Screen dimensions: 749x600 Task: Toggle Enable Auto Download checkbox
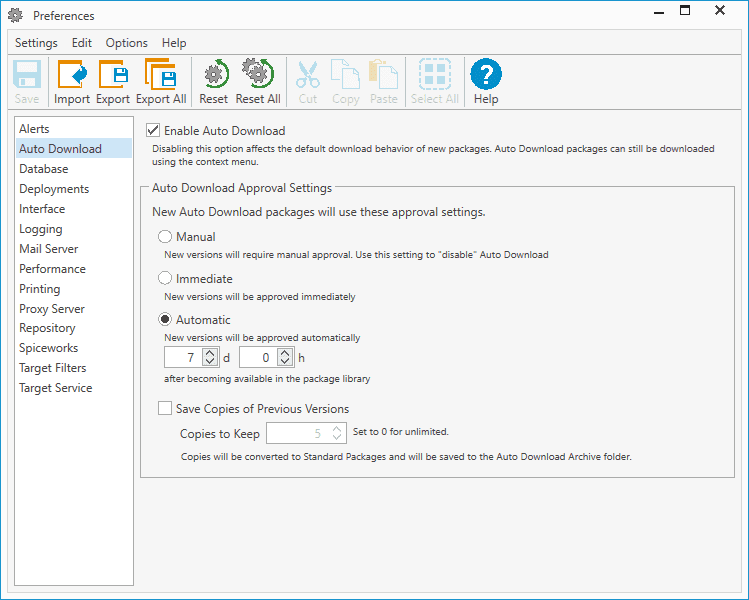pos(153,130)
